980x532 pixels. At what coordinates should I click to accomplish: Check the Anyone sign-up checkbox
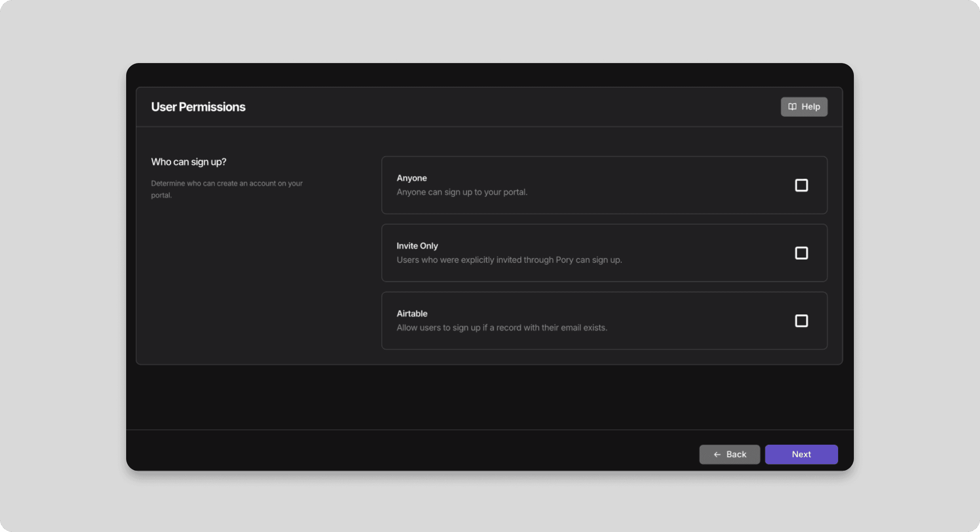click(x=801, y=185)
